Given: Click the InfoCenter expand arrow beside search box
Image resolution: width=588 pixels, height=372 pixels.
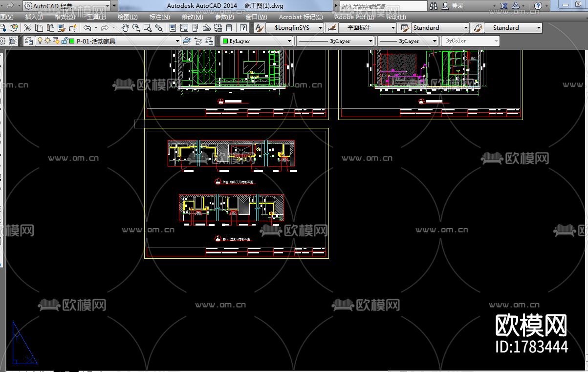Looking at the screenshot, I should 336,6.
